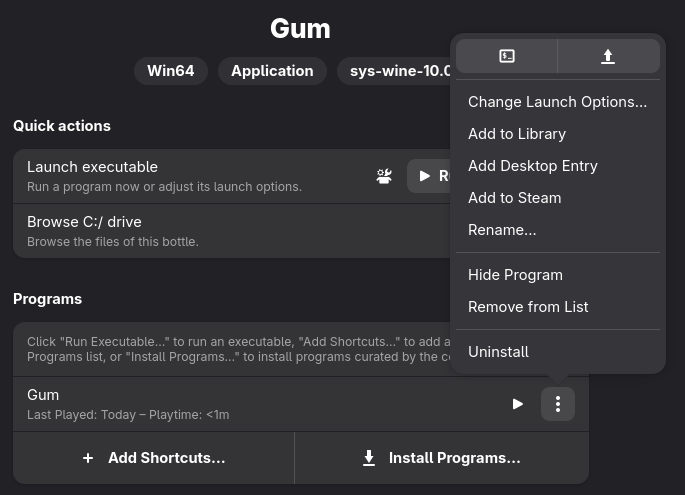Click the terminal icon in the popover
The width and height of the screenshot is (685, 495).
click(x=507, y=57)
